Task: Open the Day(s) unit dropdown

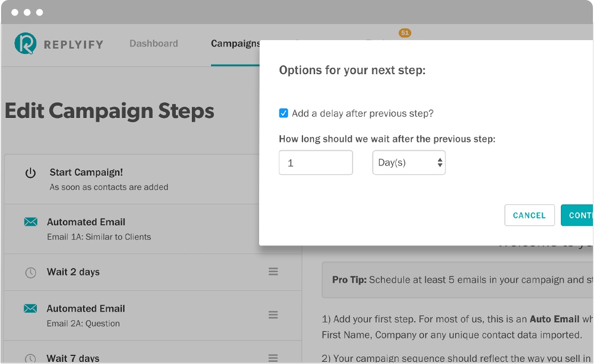Action: click(409, 163)
